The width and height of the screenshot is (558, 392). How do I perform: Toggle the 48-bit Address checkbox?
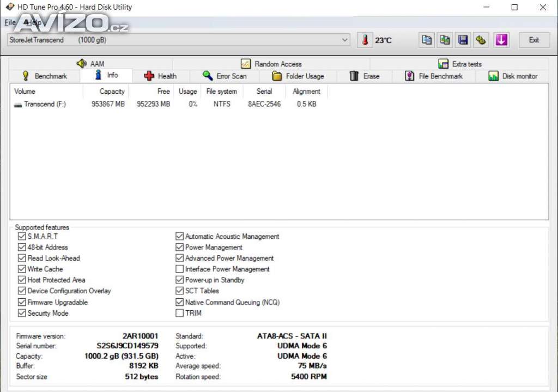22,247
